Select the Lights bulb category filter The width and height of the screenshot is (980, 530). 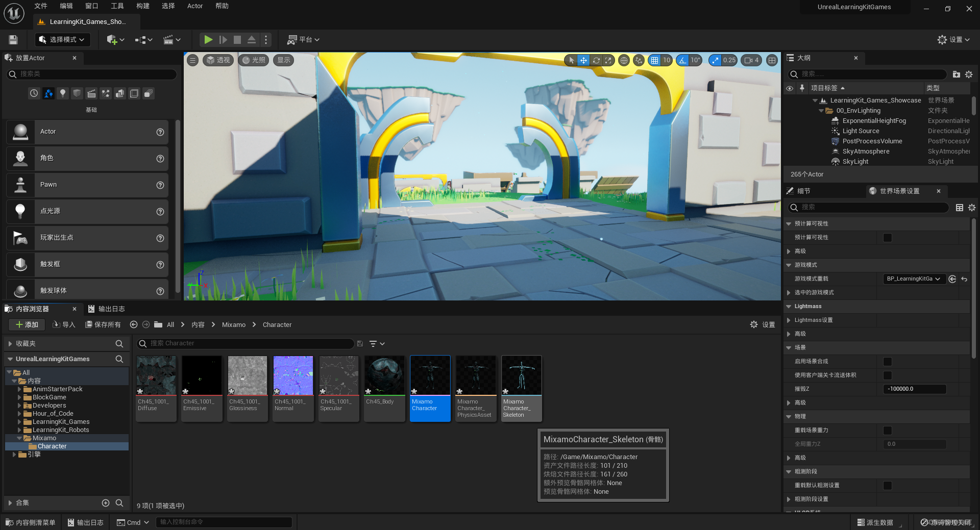(x=63, y=93)
